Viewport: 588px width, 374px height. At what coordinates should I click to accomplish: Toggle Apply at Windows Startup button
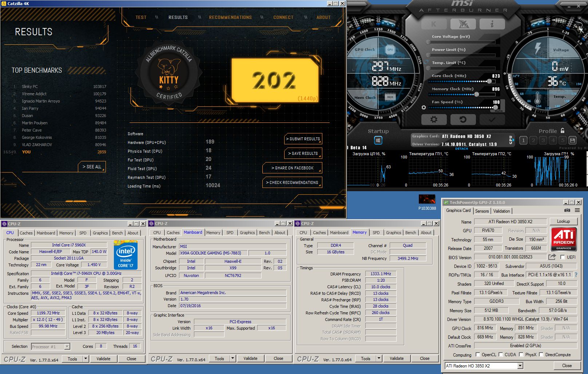(x=378, y=140)
